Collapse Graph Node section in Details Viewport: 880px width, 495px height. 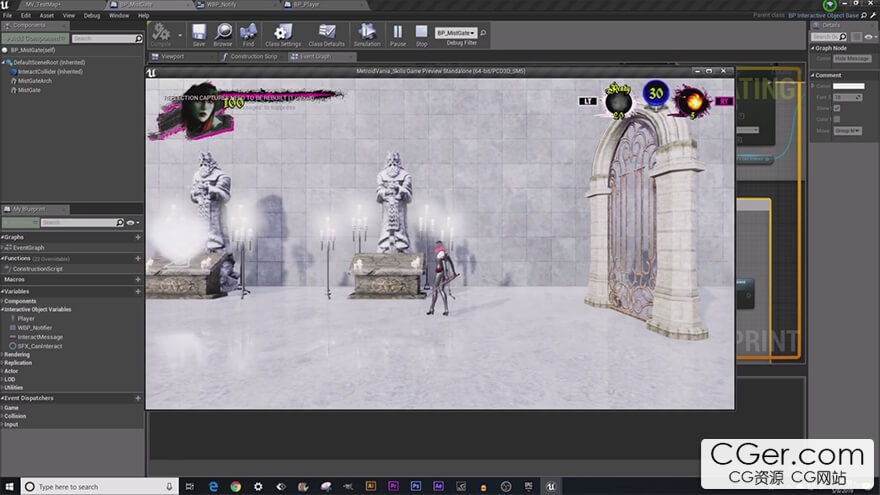coord(812,48)
